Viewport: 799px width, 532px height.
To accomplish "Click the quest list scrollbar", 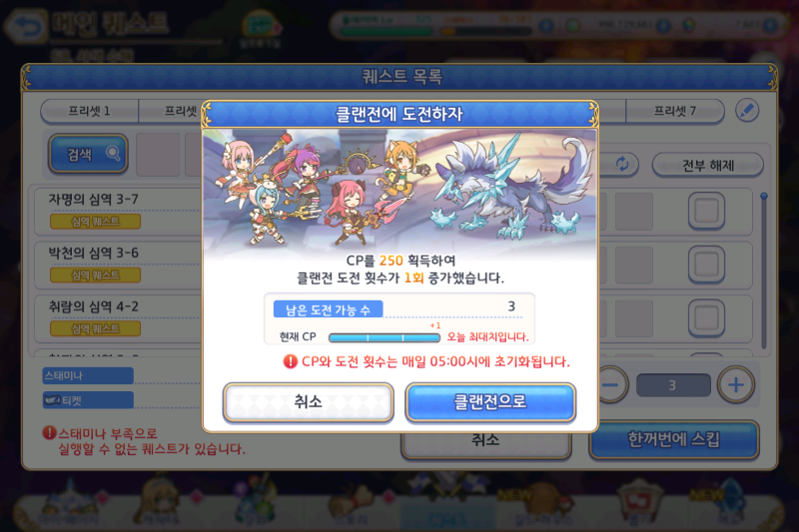I will point(763,270).
